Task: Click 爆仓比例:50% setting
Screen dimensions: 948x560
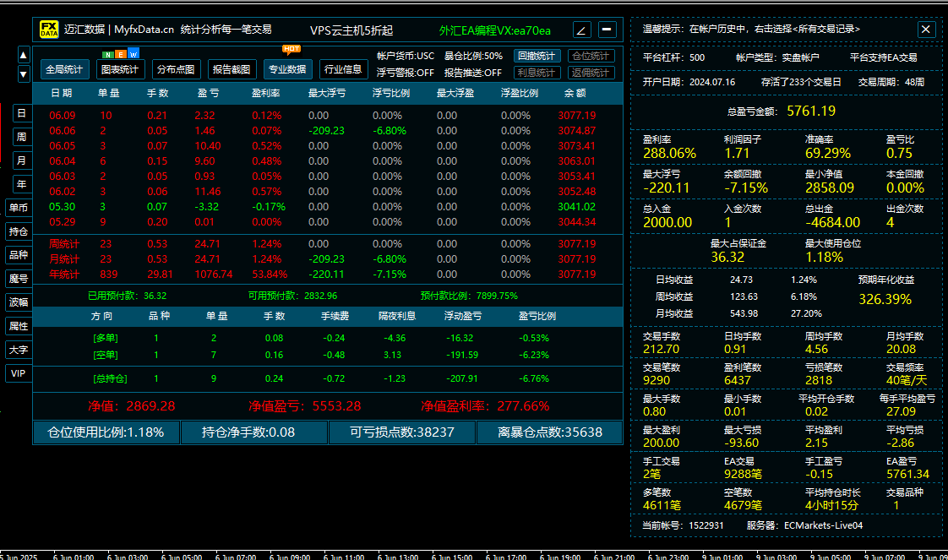Action: pyautogui.click(x=473, y=56)
